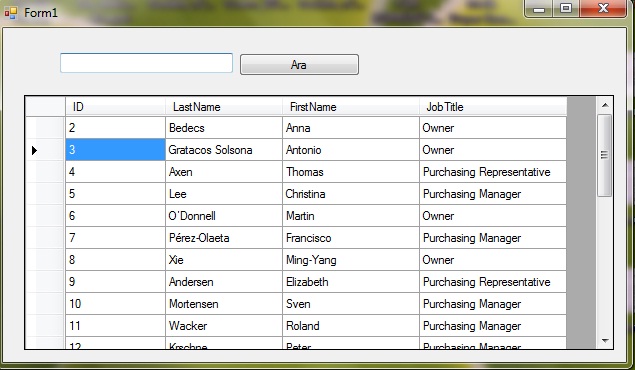
Task: Sort by LastName column header
Action: coord(224,107)
